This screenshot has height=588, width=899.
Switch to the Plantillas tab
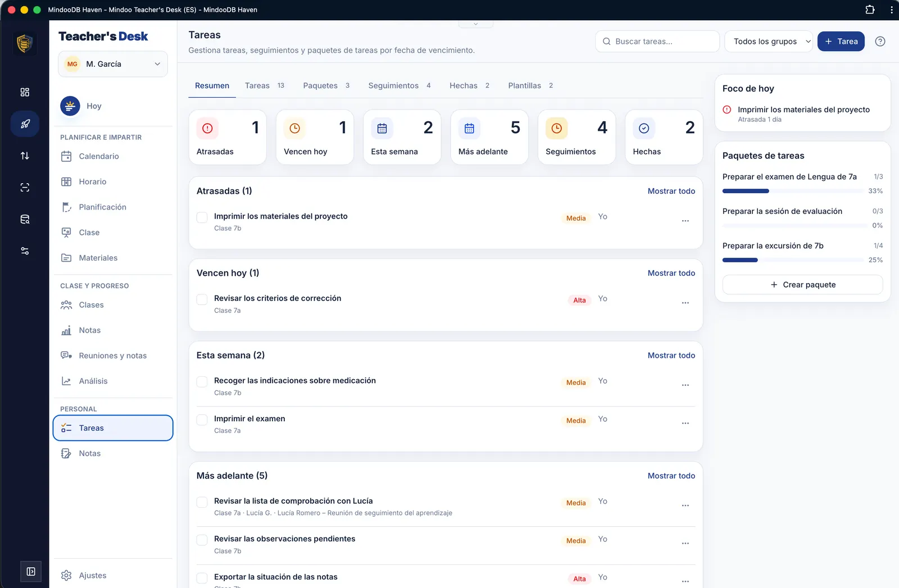[x=530, y=85]
